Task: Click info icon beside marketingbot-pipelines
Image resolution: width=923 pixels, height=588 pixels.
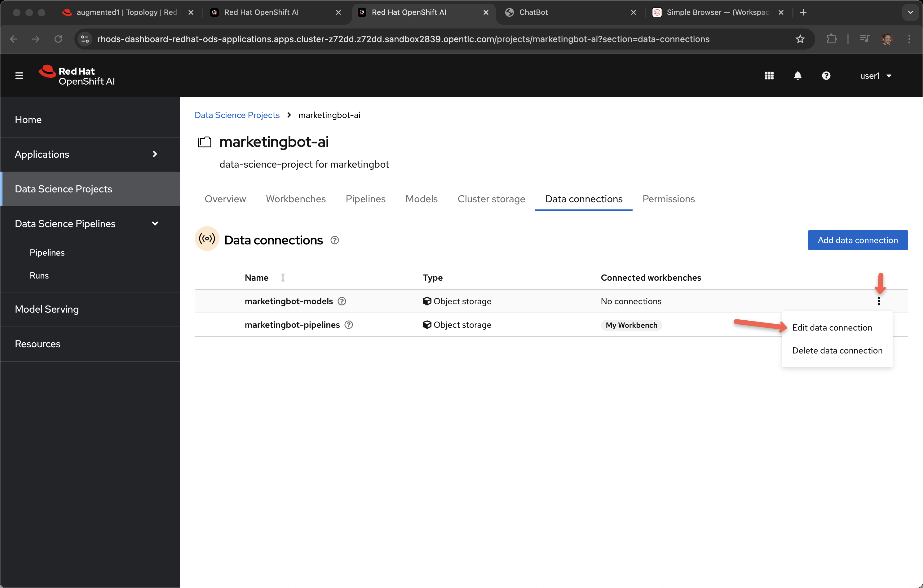Action: 349,325
